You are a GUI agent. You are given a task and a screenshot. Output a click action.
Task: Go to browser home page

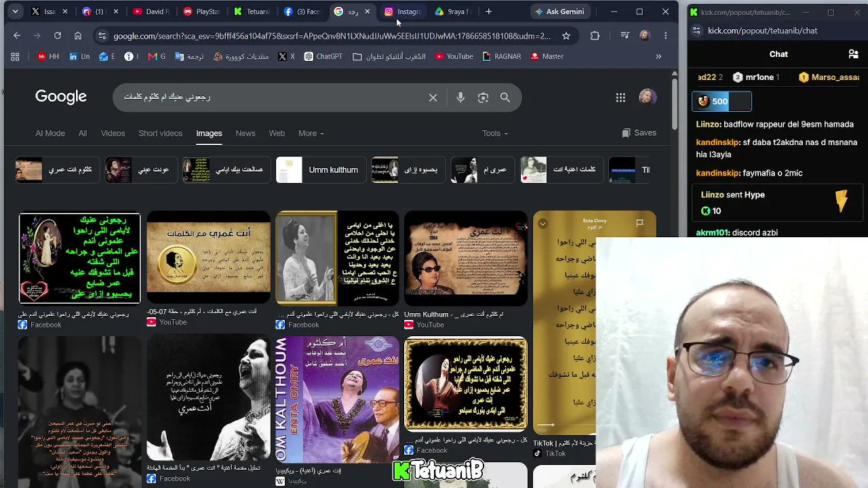click(x=78, y=36)
